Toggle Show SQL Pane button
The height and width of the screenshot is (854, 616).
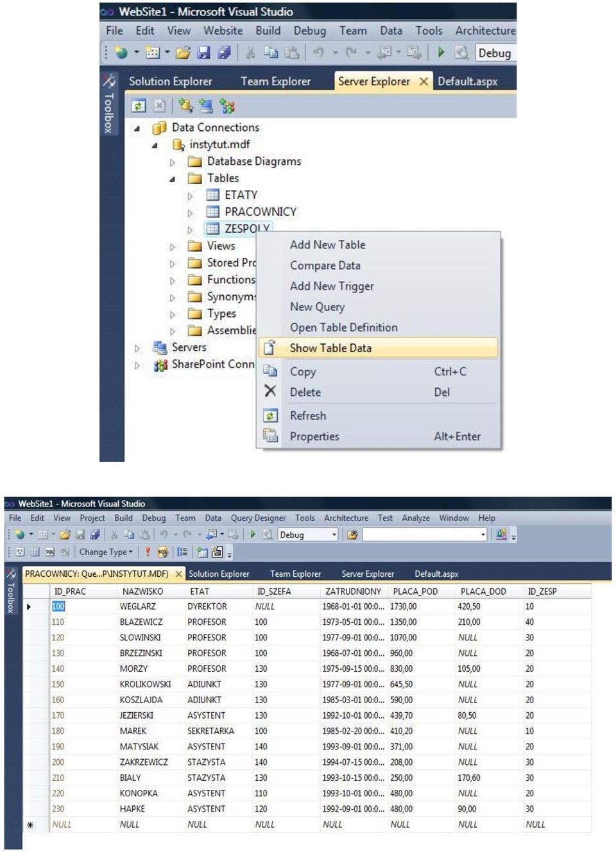click(x=50, y=552)
